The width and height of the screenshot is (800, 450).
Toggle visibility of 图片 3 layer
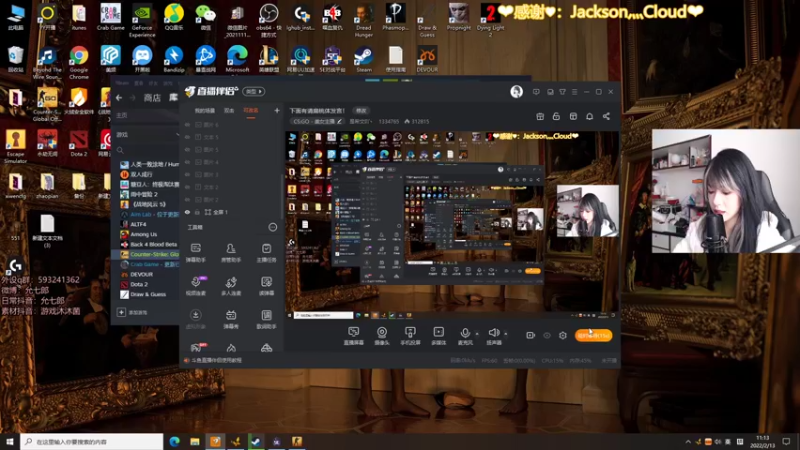[x=187, y=174]
